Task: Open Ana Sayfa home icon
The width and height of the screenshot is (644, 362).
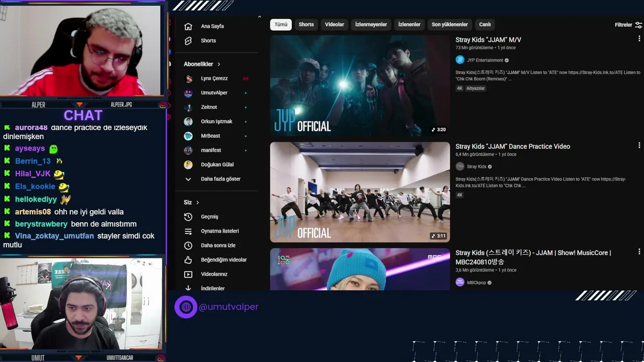Action: pyautogui.click(x=188, y=26)
